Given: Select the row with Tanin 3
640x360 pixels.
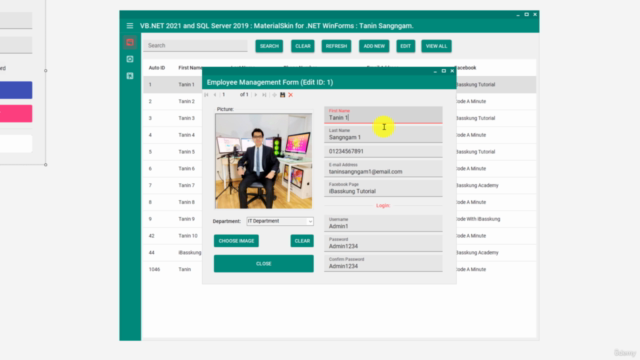Looking at the screenshot, I should click(x=339, y=118).
